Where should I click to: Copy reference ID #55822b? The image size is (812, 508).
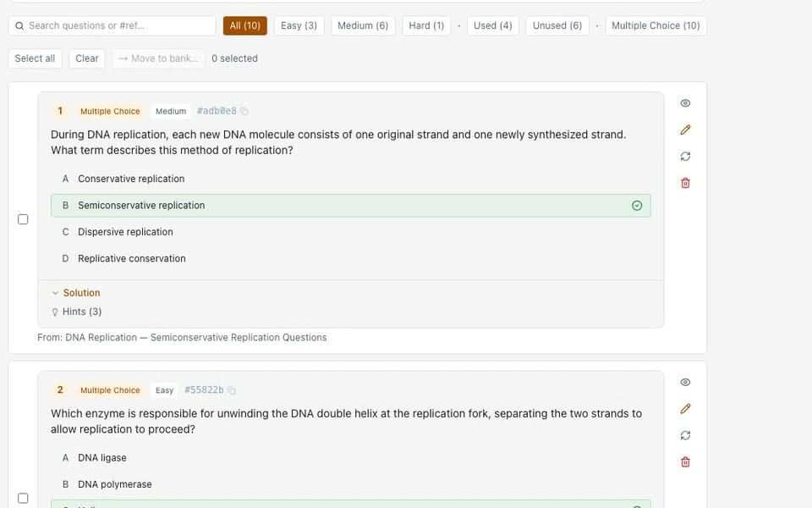tap(232, 390)
